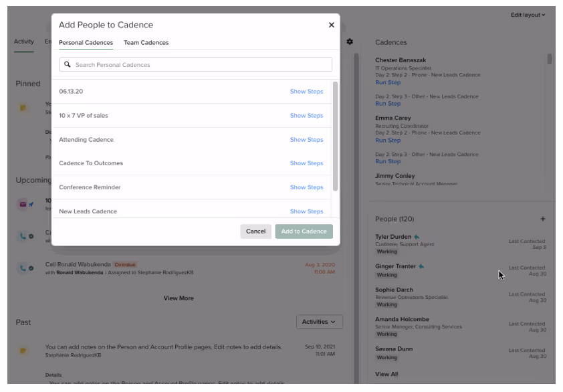Open the Edit layout dropdown
563x392 pixels.
(x=528, y=15)
